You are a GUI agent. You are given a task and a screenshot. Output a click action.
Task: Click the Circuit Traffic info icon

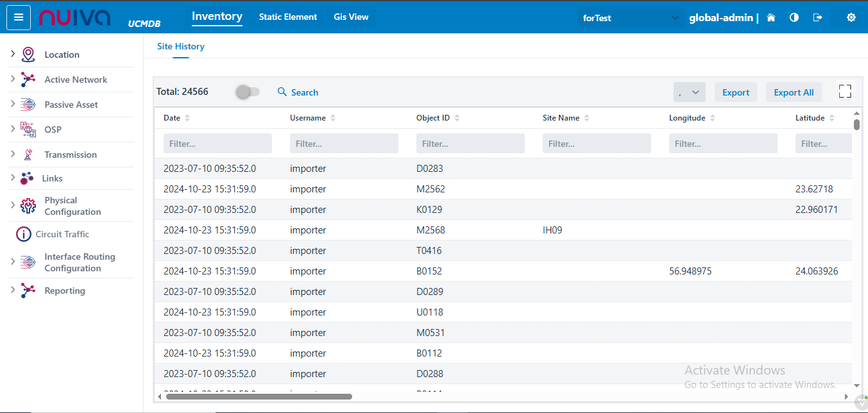click(x=24, y=234)
